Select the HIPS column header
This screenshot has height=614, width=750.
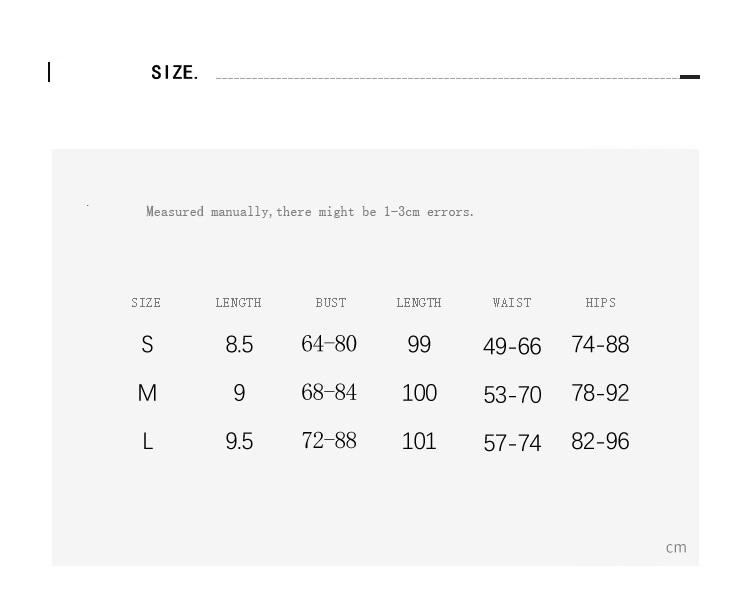tap(601, 303)
